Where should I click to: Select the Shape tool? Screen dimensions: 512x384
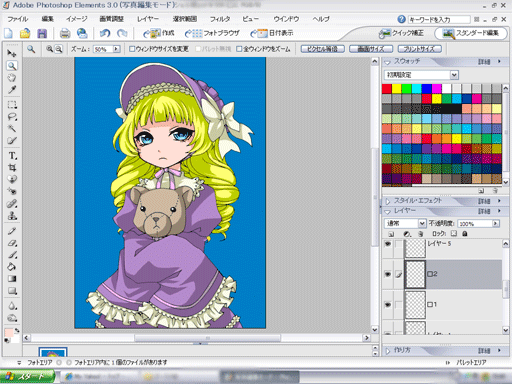point(12,291)
